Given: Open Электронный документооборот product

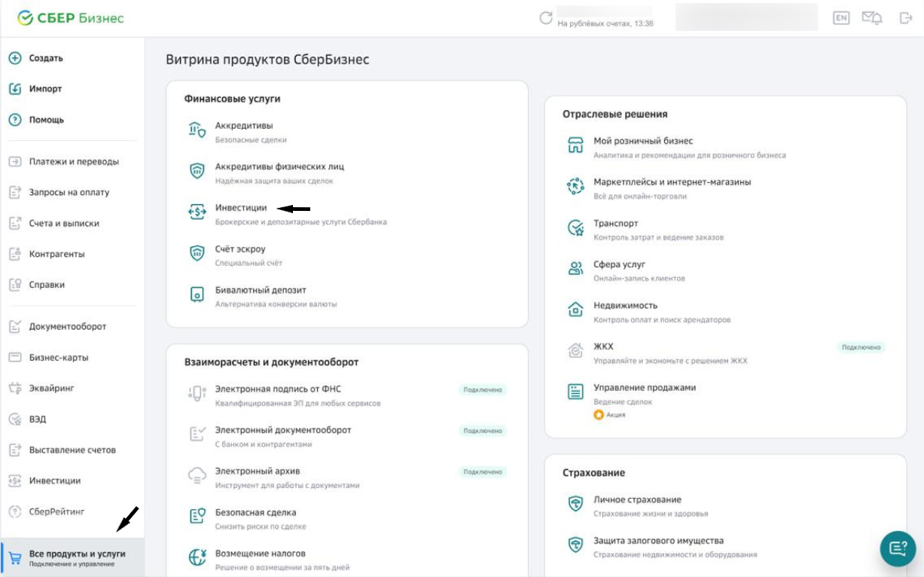Looking at the screenshot, I should click(283, 429).
